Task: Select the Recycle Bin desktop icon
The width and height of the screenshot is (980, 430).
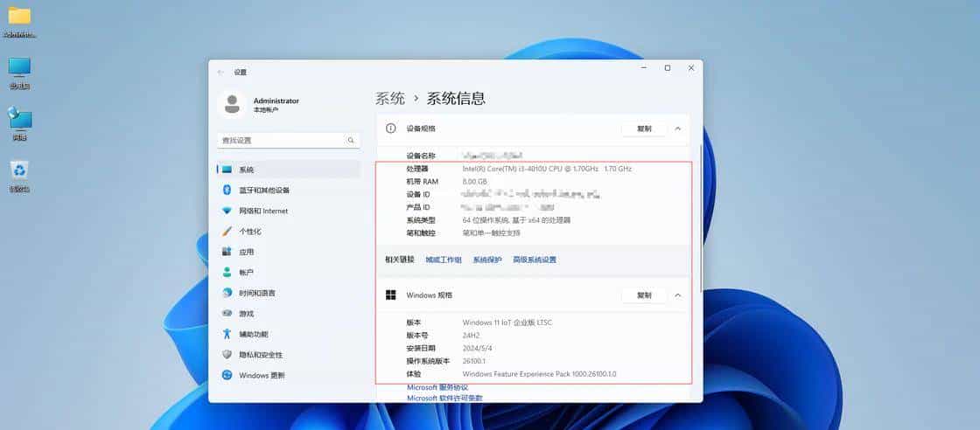Action: pos(19,177)
